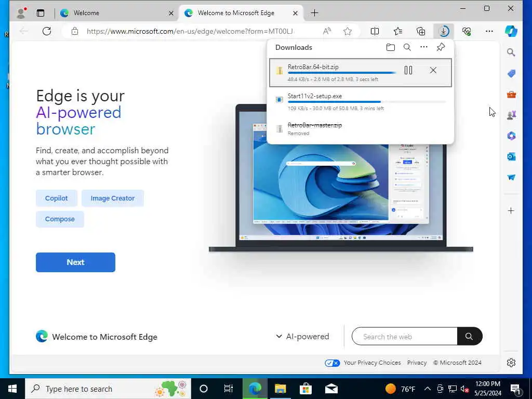Click Start11v2-setup.exe progress bar
The width and height of the screenshot is (532, 399).
[x=366, y=102]
